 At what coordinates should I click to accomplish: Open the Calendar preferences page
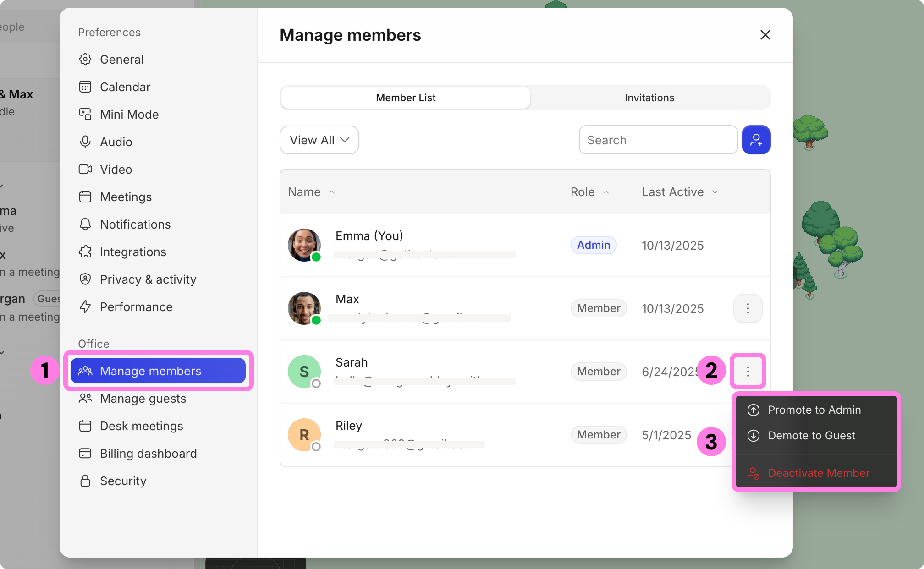158,87
